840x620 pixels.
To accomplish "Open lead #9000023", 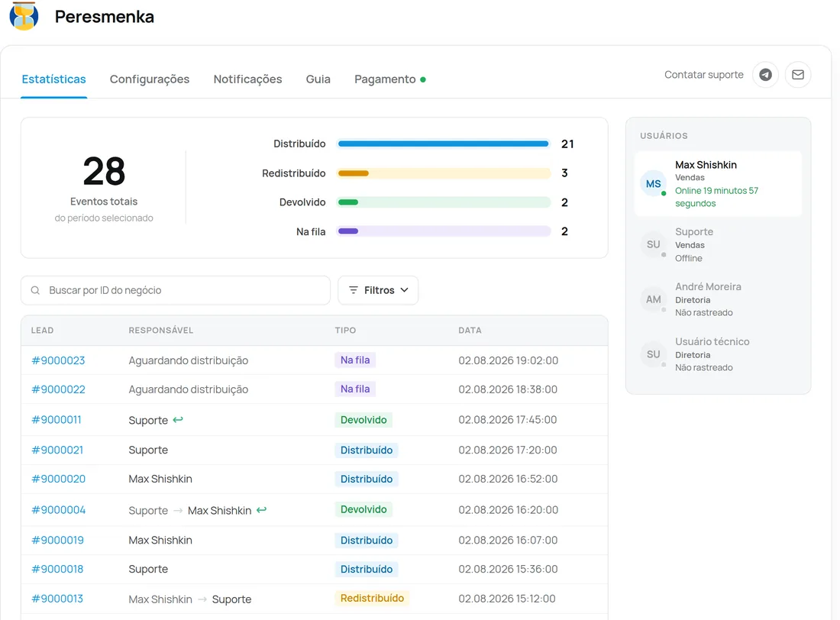I will [58, 360].
